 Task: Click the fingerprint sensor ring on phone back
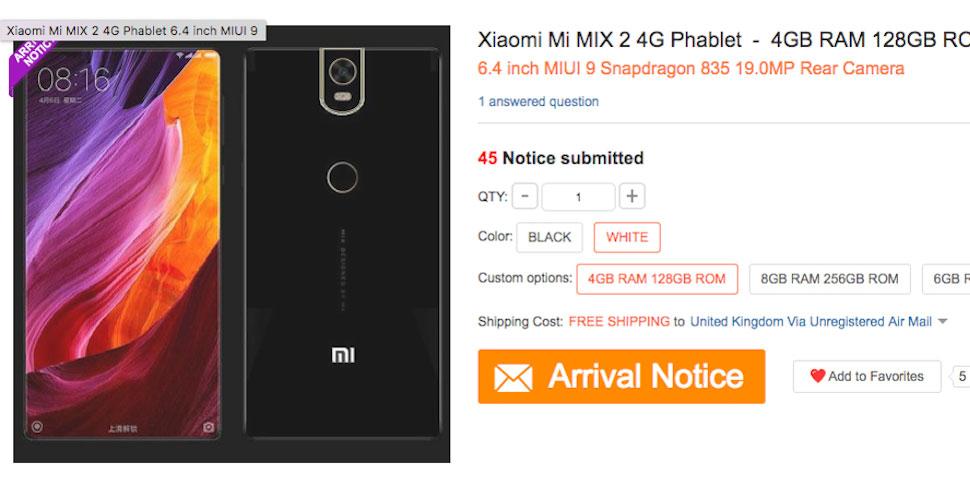(x=342, y=178)
